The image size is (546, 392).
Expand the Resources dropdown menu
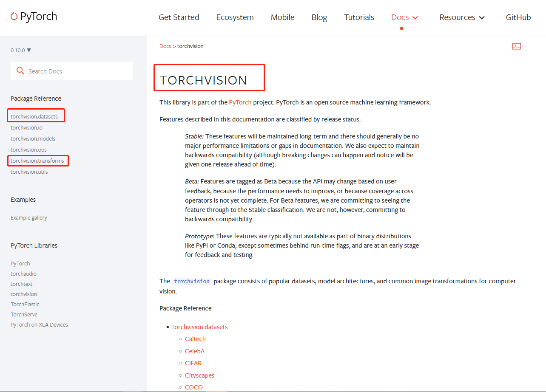point(462,17)
